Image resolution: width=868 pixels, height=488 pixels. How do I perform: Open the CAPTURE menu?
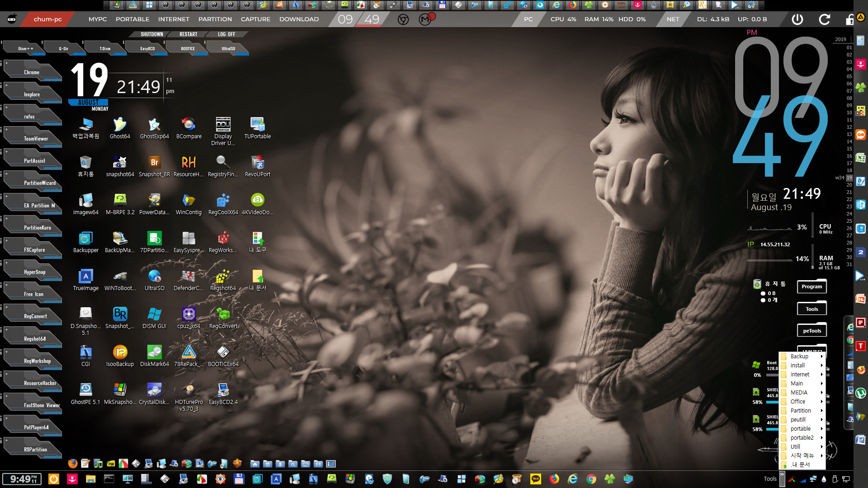pos(255,19)
